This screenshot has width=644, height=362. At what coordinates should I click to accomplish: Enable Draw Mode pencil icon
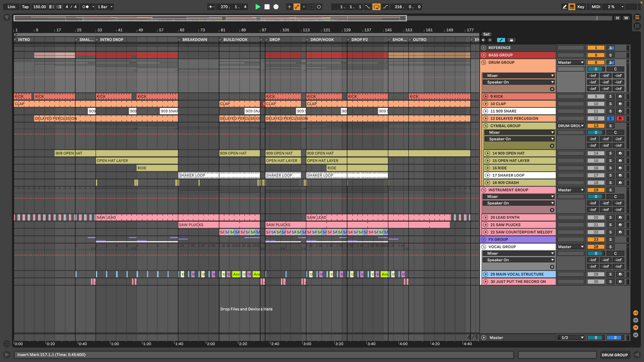pyautogui.click(x=565, y=7)
